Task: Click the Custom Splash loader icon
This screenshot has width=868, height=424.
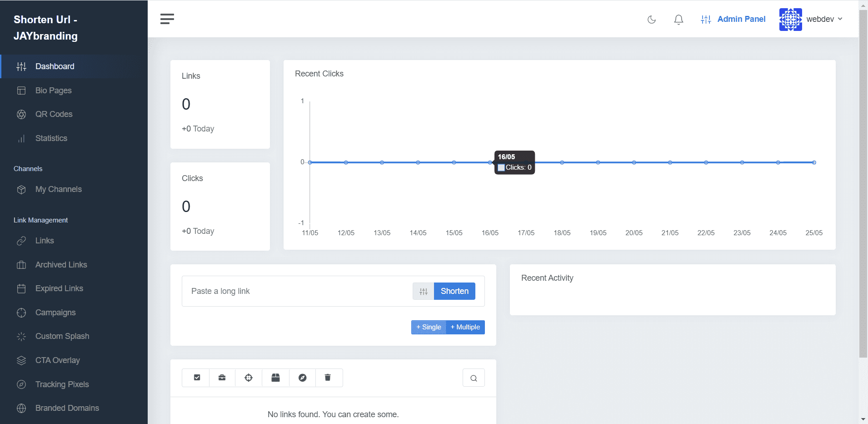Action: [21, 337]
